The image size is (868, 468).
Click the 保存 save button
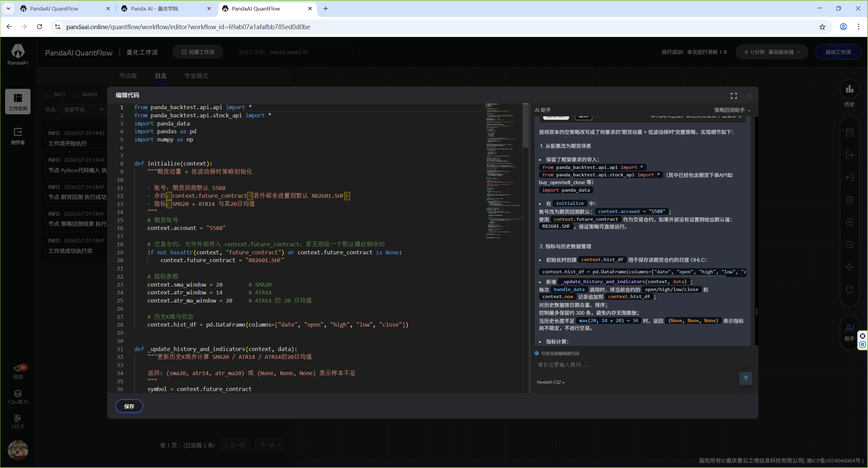tap(129, 406)
